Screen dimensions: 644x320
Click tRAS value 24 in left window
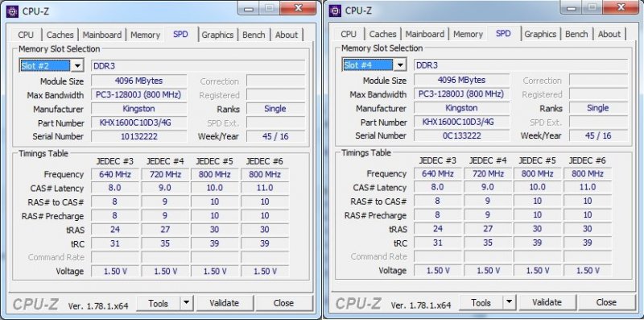click(115, 230)
